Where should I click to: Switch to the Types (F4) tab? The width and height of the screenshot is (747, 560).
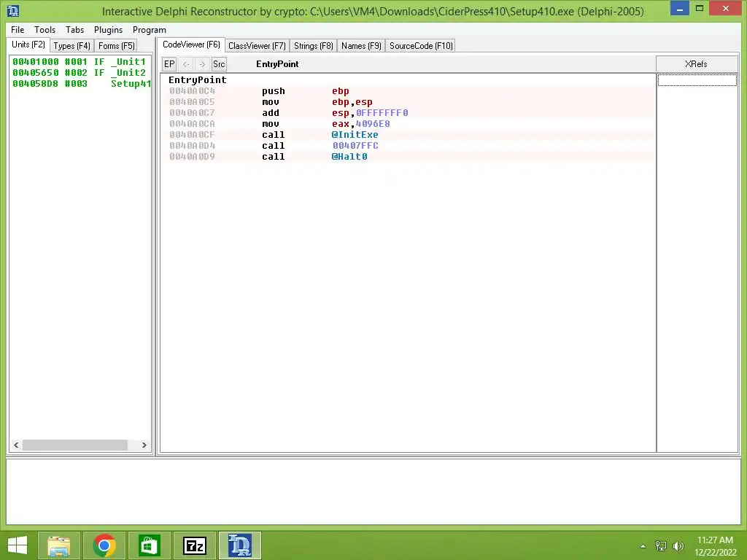coord(72,46)
